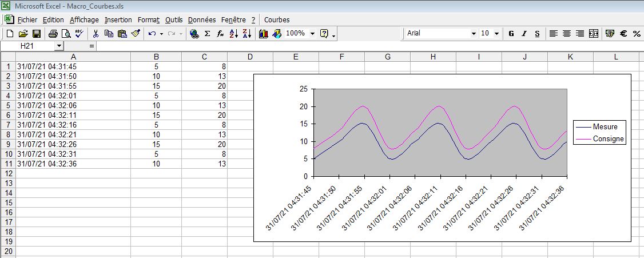Toggle underline formatting with S button
Viewport: 644px width, 258px height.
[537, 34]
